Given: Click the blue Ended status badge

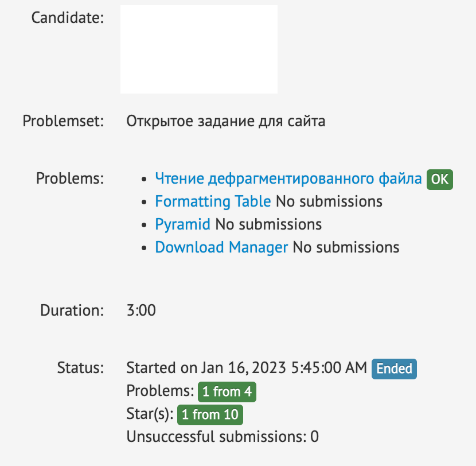Looking at the screenshot, I should tap(394, 368).
